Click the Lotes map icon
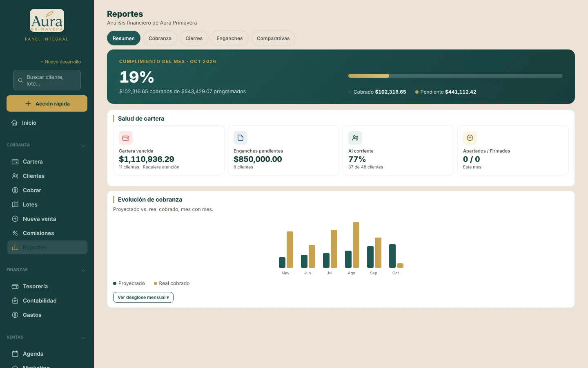 coord(15,204)
